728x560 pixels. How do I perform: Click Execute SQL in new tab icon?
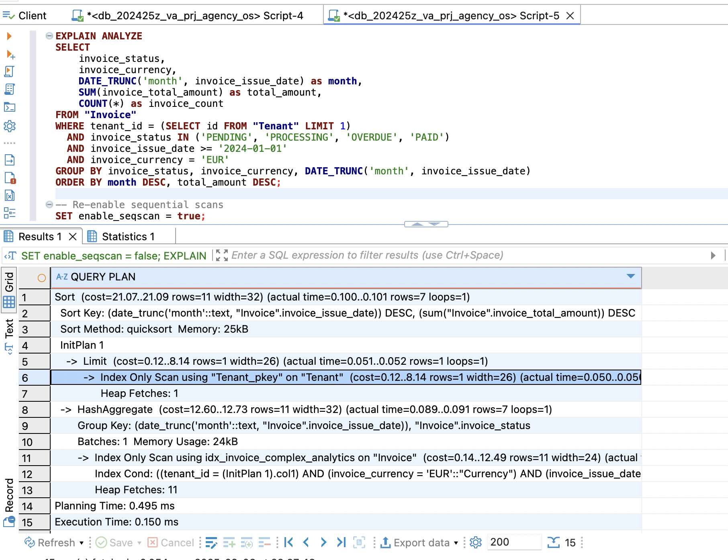tap(10, 54)
